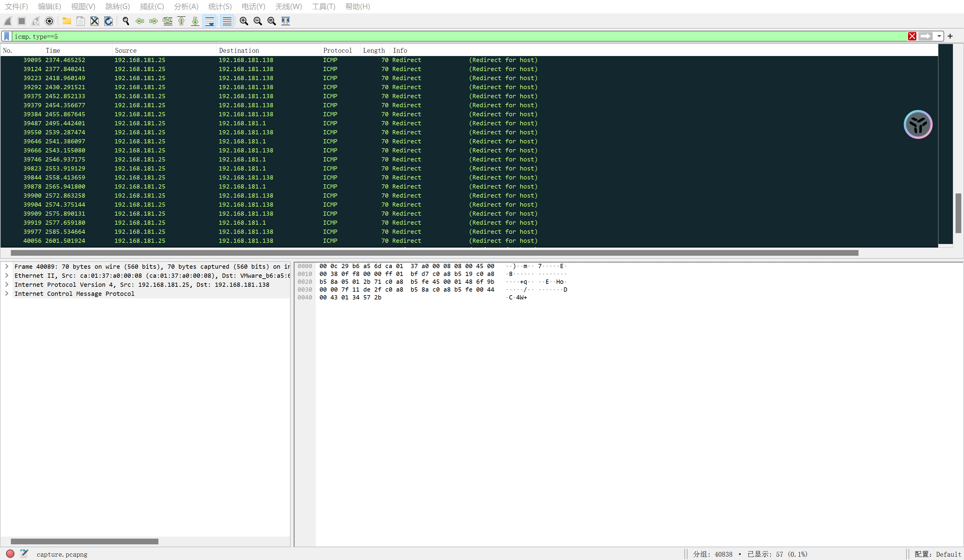The width and height of the screenshot is (964, 560).
Task: Find a packet using the magnifier icon
Action: tap(126, 21)
